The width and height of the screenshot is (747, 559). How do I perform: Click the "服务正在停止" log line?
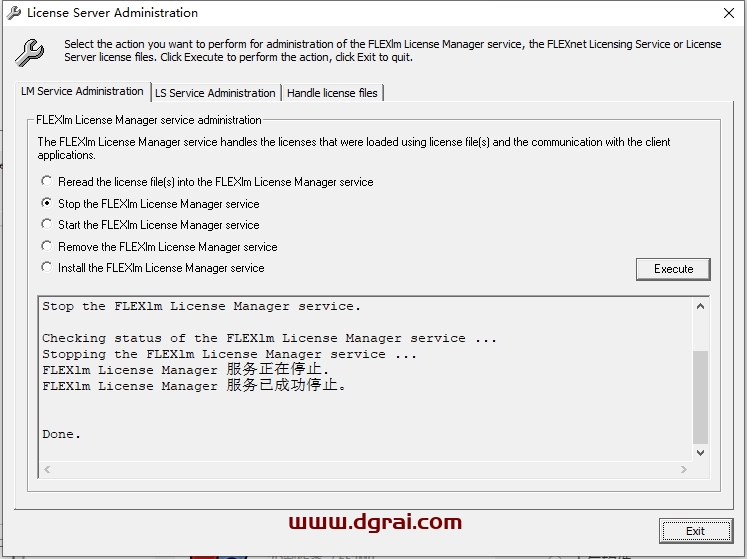tap(185, 369)
